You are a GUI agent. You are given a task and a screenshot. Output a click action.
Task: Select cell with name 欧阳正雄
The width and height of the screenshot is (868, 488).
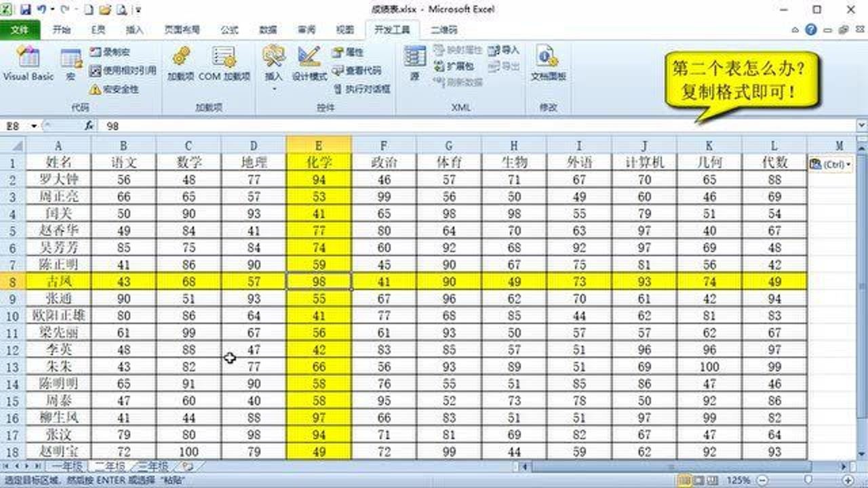pyautogui.click(x=58, y=316)
